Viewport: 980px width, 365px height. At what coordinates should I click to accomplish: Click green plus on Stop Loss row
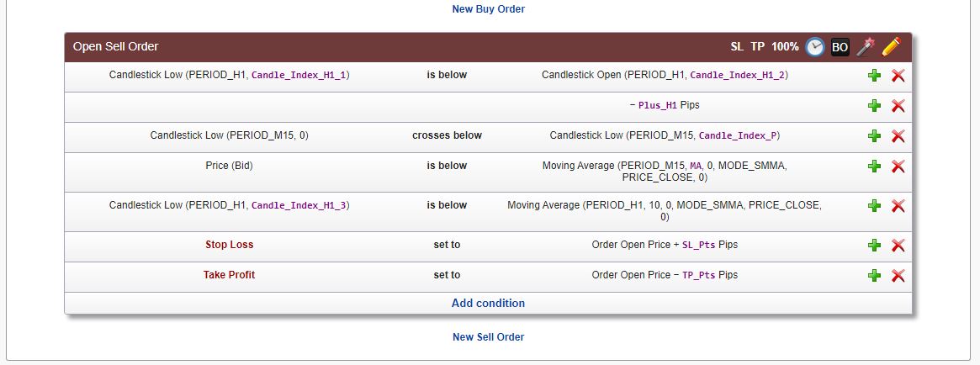pyautogui.click(x=874, y=245)
